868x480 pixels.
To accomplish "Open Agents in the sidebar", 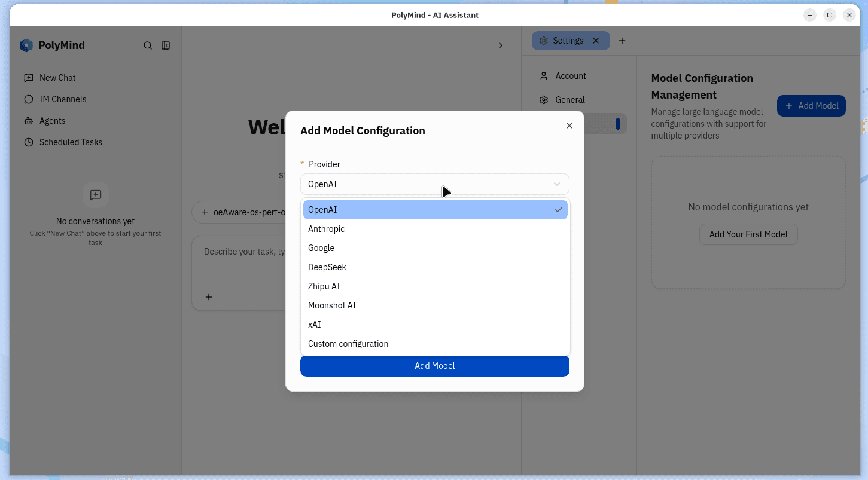I will 96,121.
